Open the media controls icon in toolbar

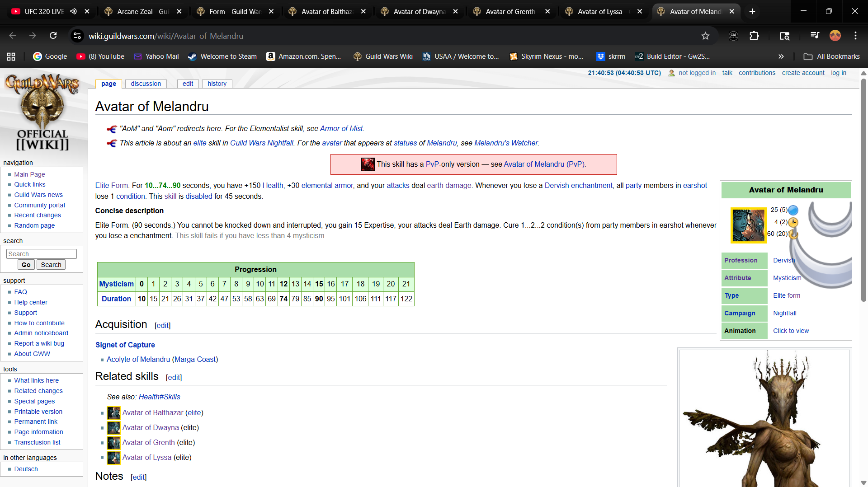tap(815, 36)
